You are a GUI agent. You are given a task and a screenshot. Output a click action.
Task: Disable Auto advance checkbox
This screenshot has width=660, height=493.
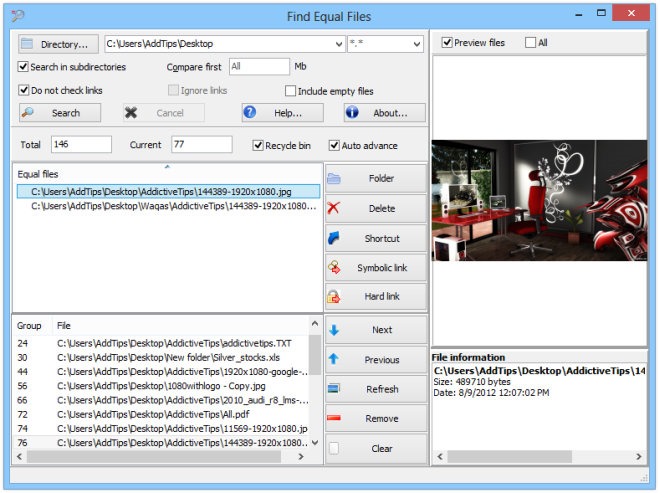[334, 146]
